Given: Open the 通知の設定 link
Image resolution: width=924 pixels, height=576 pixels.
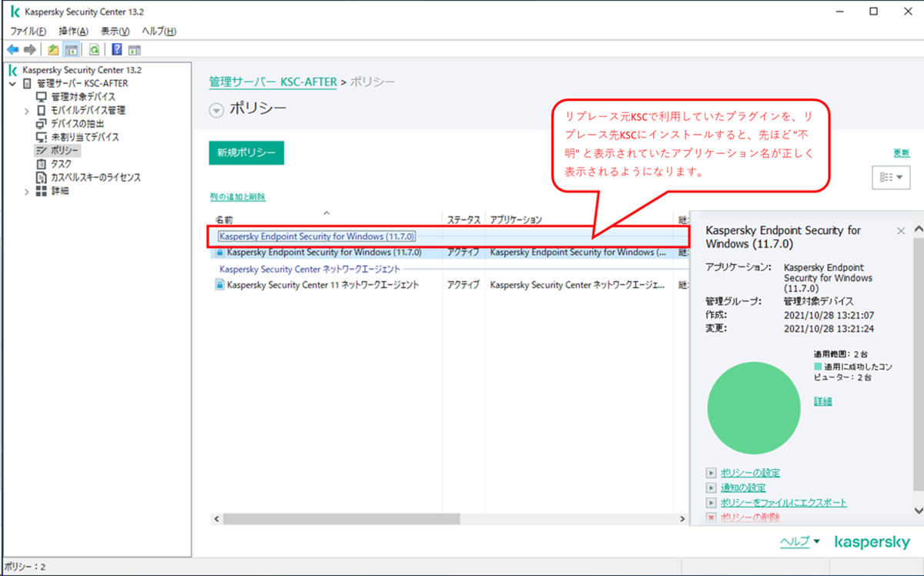Looking at the screenshot, I should [743, 487].
